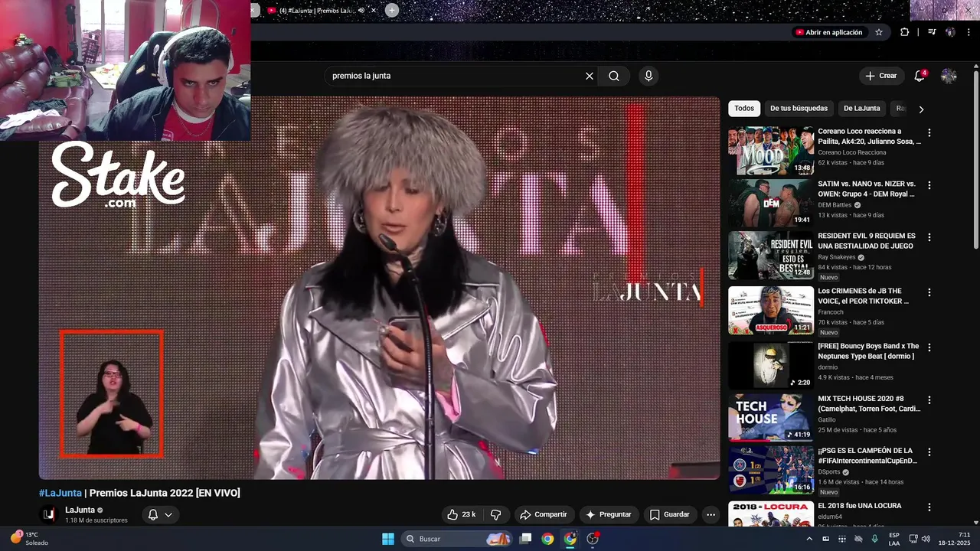Open the weather widget showing 13°C
This screenshot has height=551, width=980.
pyautogui.click(x=29, y=539)
